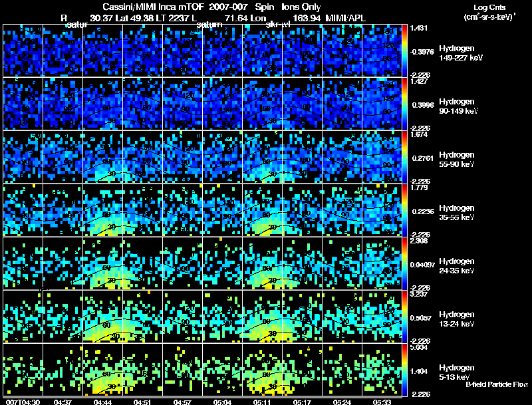Click the 1.431 color scale maximum value
532x405 pixels.
419,28
